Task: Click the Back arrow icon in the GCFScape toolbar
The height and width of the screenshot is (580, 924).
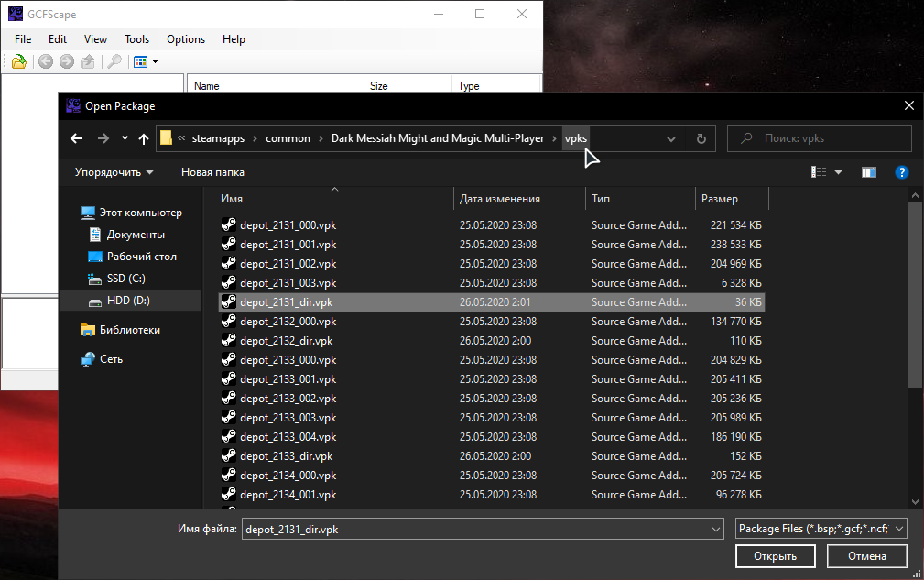Action: point(46,61)
